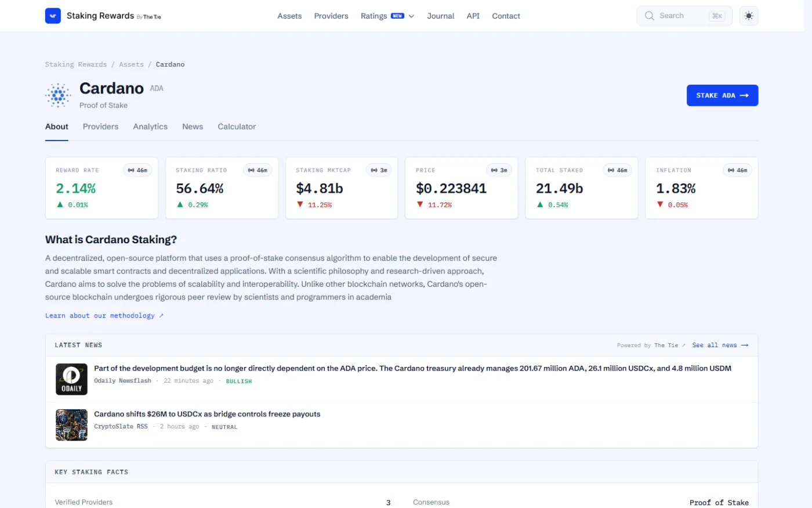Open the API nav link

473,16
